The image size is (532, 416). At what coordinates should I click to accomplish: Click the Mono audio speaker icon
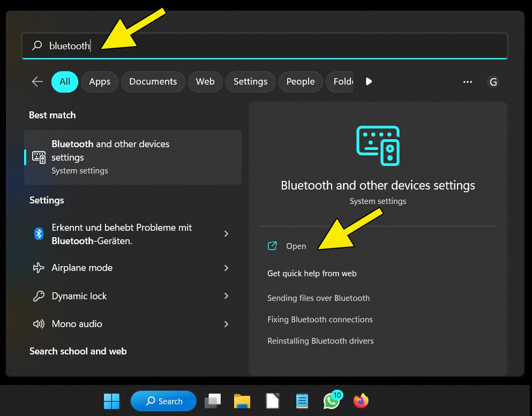38,323
